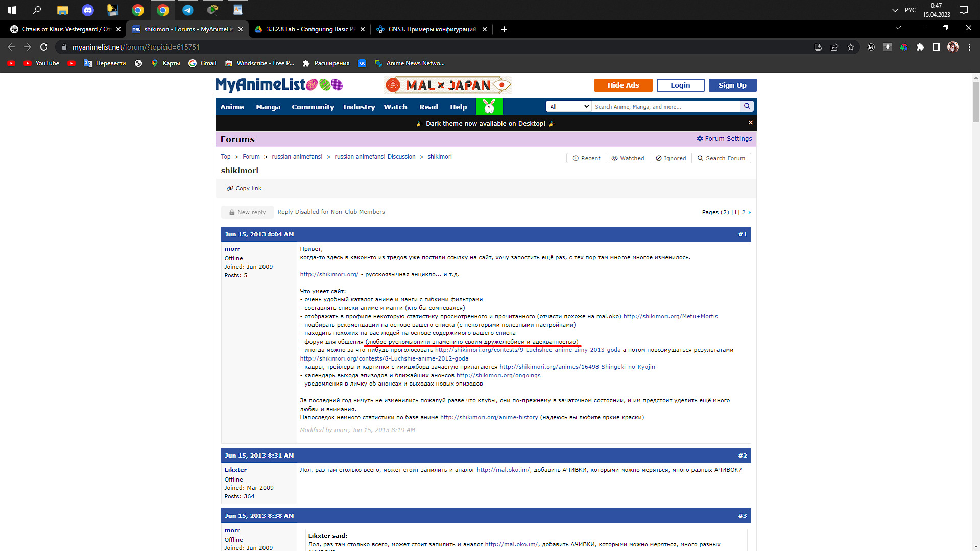Viewport: 980px width, 551px height.
Task: Open the Community menu in navbar
Action: (x=313, y=107)
